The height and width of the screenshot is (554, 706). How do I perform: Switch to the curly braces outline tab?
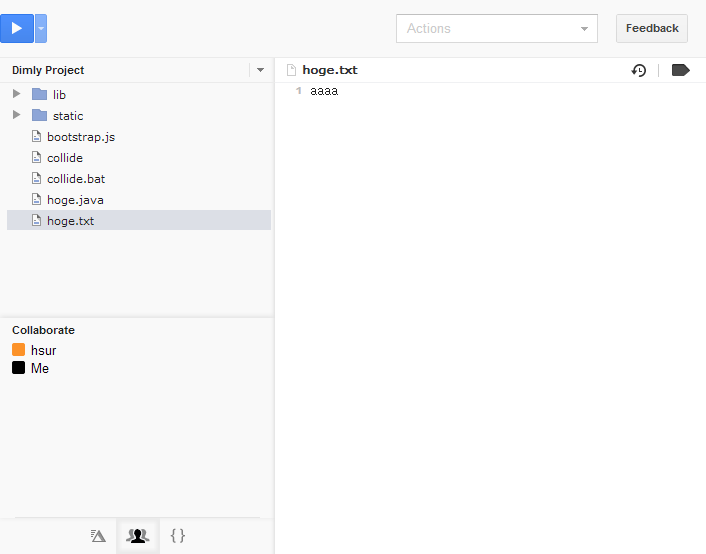(178, 536)
